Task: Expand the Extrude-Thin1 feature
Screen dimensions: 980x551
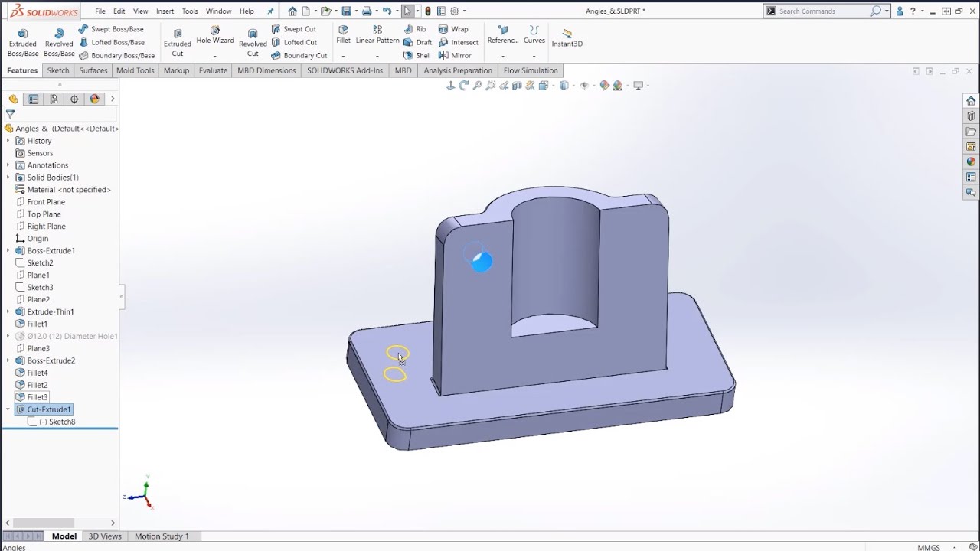Action: tap(8, 312)
